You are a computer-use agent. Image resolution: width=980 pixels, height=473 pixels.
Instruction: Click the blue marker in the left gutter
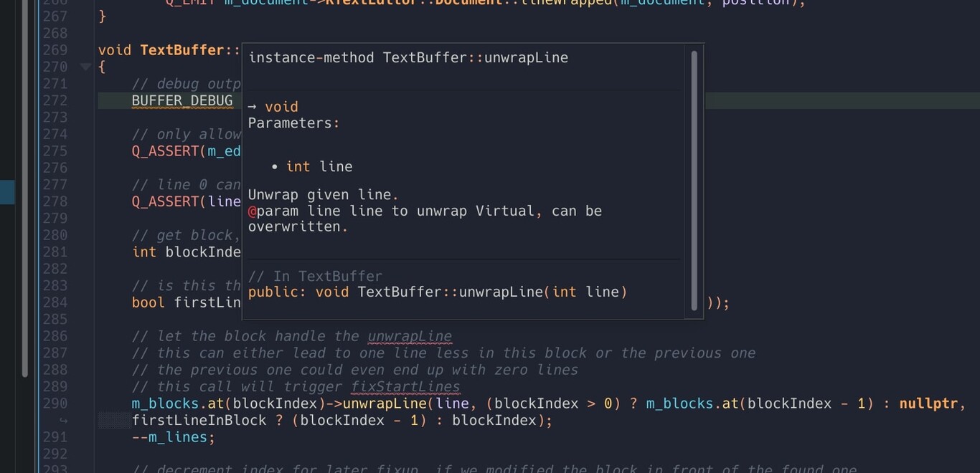[x=7, y=191]
